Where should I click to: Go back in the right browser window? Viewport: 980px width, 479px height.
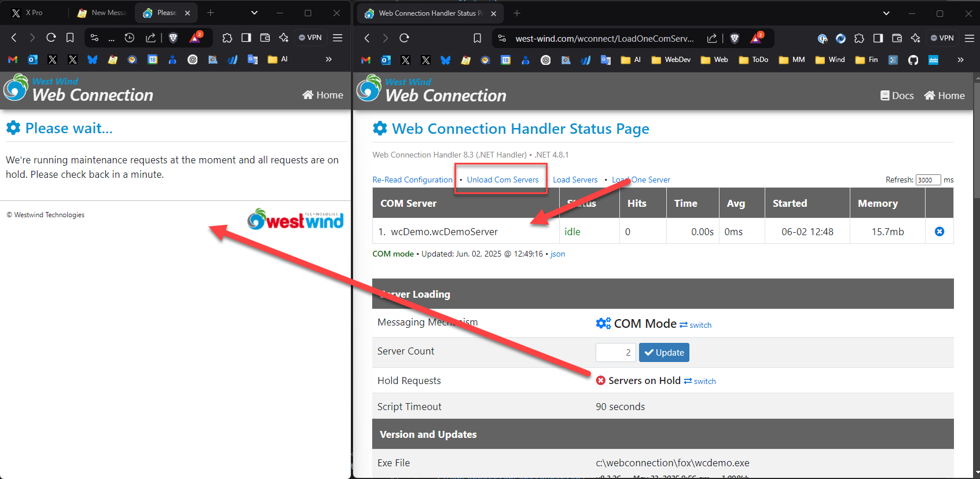367,38
